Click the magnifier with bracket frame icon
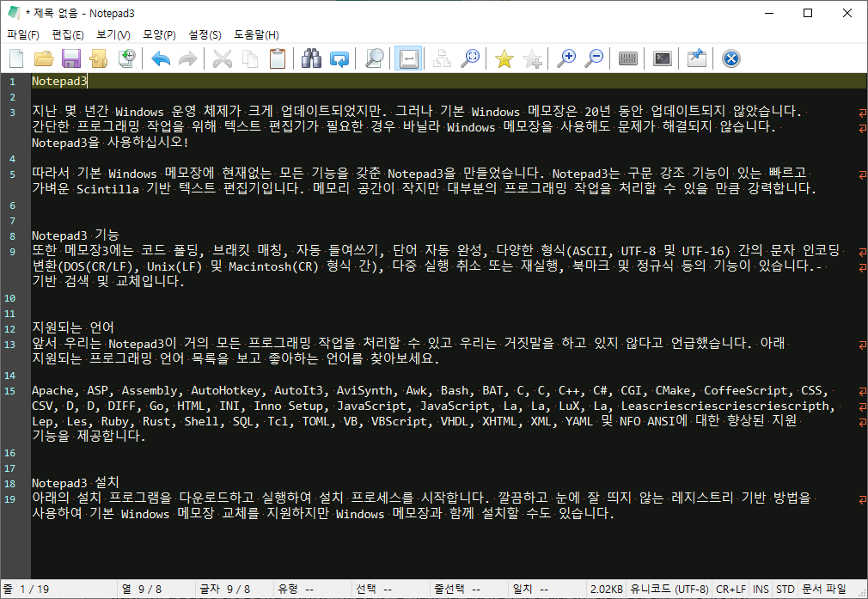The width and height of the screenshot is (868, 599). [x=470, y=58]
